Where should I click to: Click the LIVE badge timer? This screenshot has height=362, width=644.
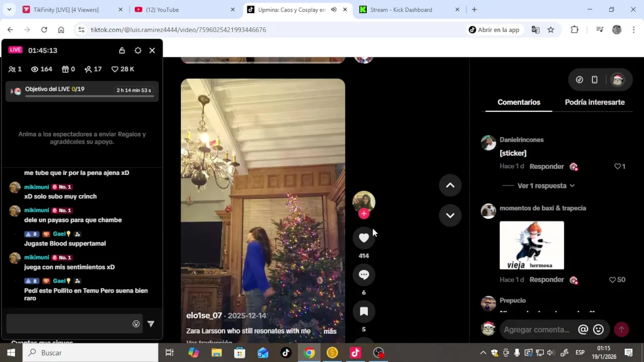pos(15,50)
